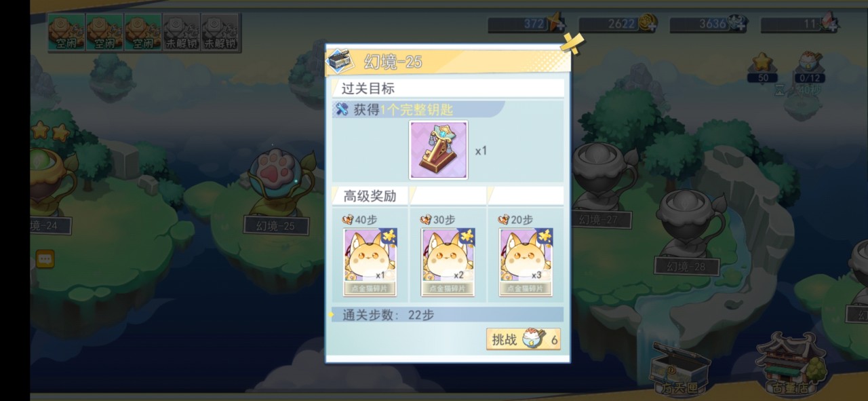Viewport: 868px width, 401px height.
Task: Close the 幻境-25 dialog with X
Action: tap(572, 43)
